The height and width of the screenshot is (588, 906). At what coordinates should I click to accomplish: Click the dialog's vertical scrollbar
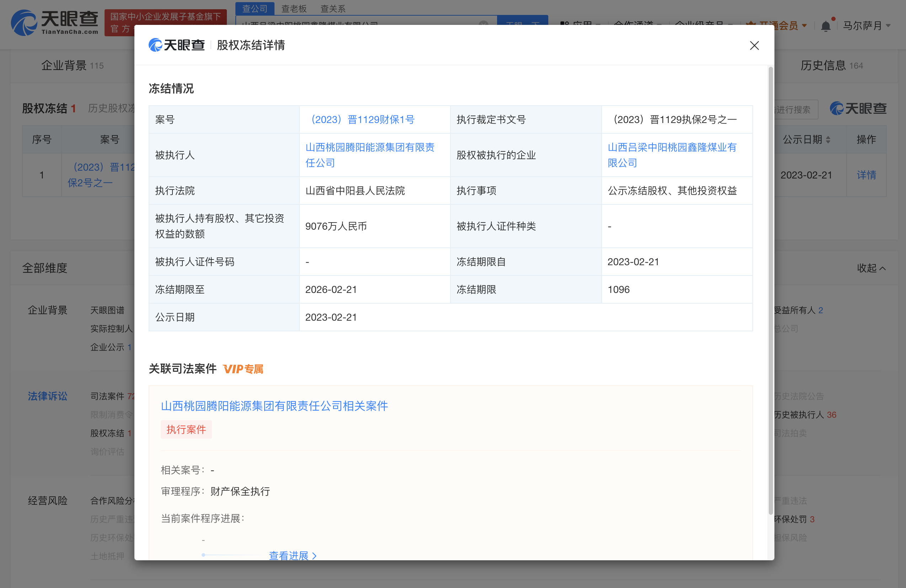click(771, 289)
